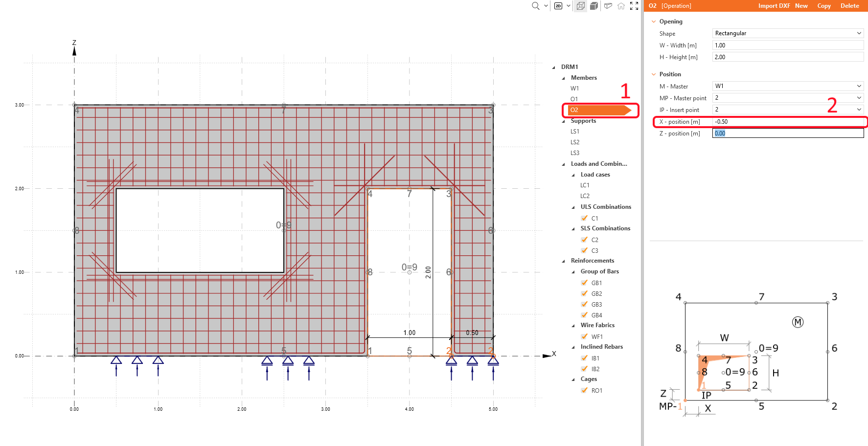This screenshot has width=868, height=446.
Task: Uncheck the WF1 wire fabric checkbox
Action: pyautogui.click(x=584, y=336)
